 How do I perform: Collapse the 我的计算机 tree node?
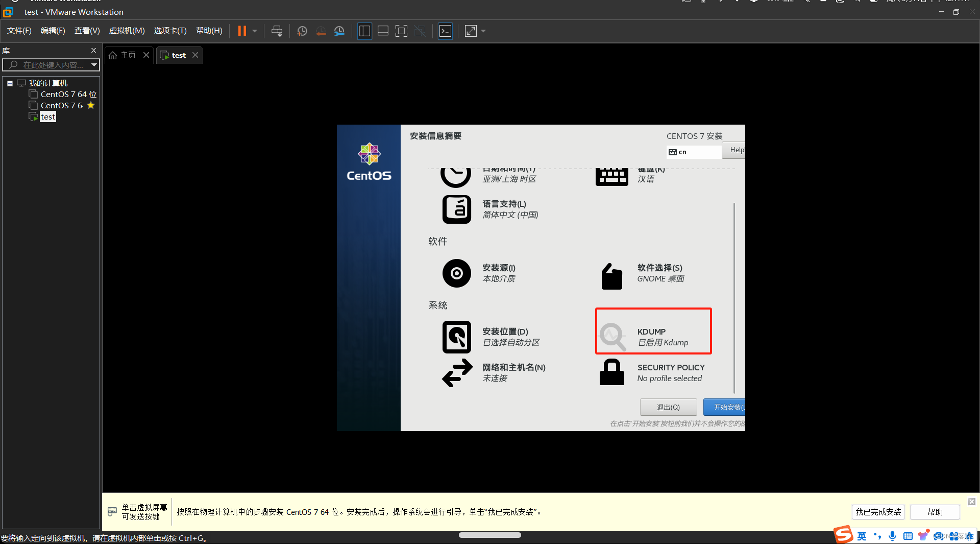click(10, 83)
